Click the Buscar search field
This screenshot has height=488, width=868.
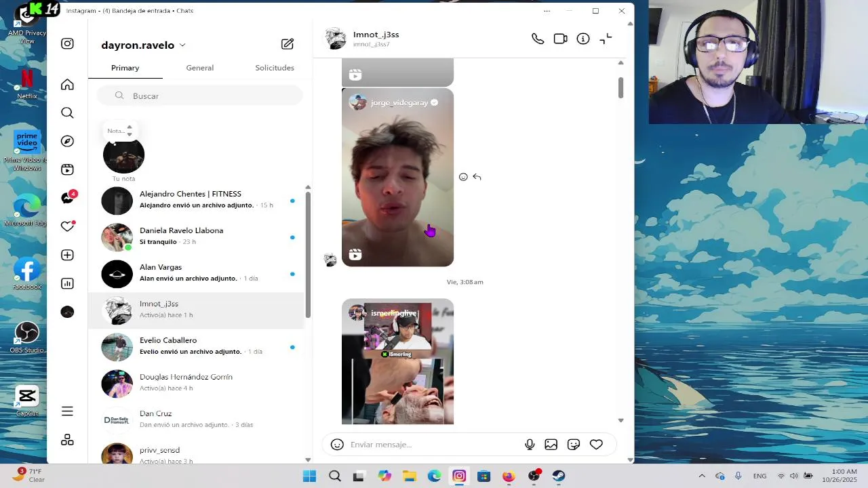199,96
